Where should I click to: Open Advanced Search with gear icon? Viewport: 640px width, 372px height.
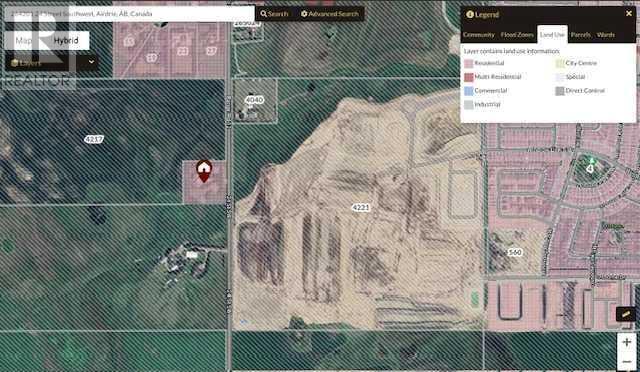(329, 13)
